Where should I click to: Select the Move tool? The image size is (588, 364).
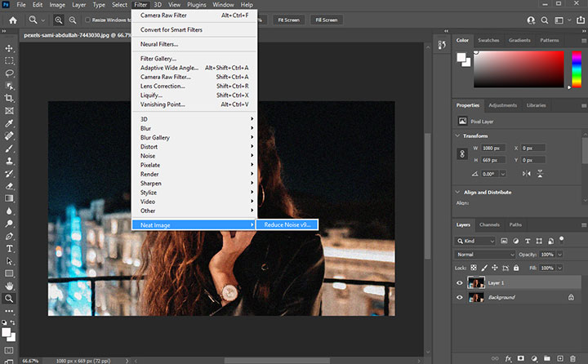(x=10, y=47)
